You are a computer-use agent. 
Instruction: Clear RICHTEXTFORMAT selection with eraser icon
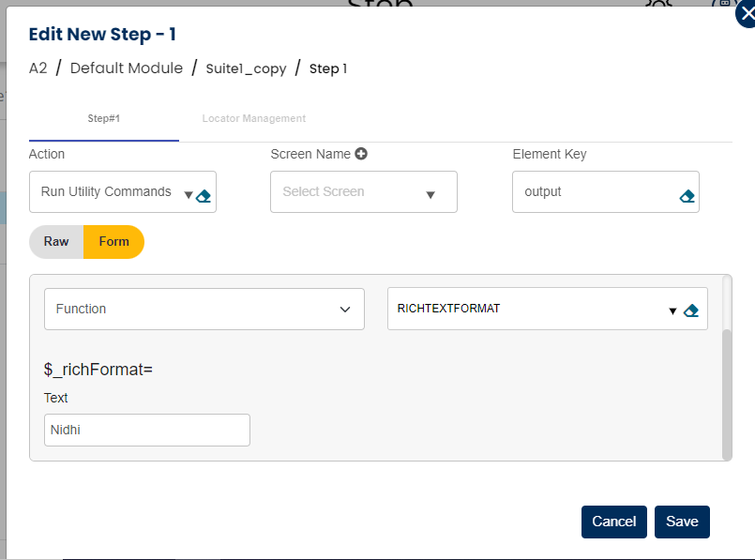692,310
